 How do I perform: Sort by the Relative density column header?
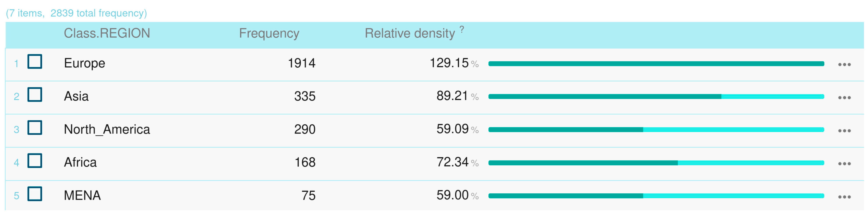click(x=409, y=33)
